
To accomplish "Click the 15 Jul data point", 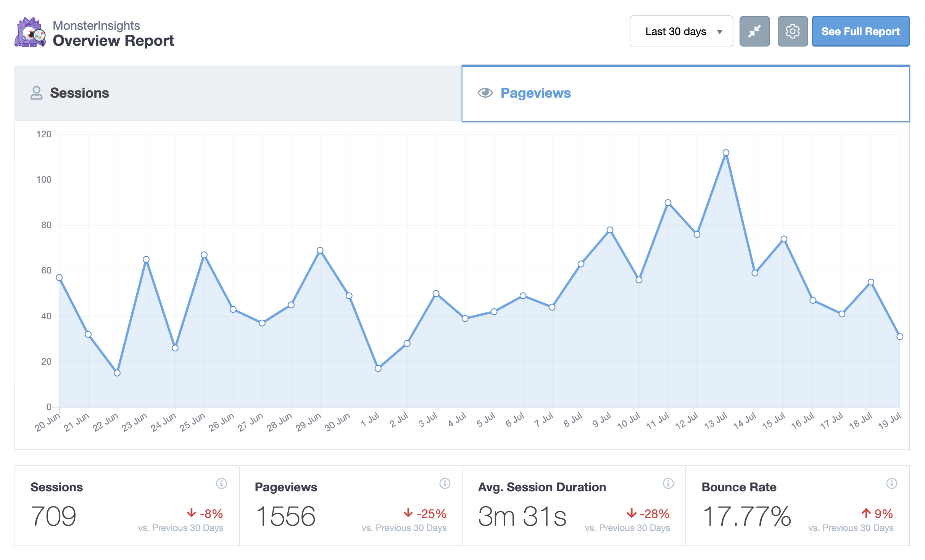I will click(784, 239).
